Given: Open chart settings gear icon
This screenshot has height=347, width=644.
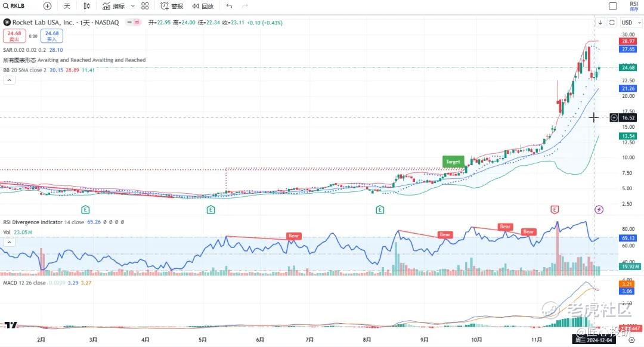Looking at the screenshot, I should coord(631,340).
